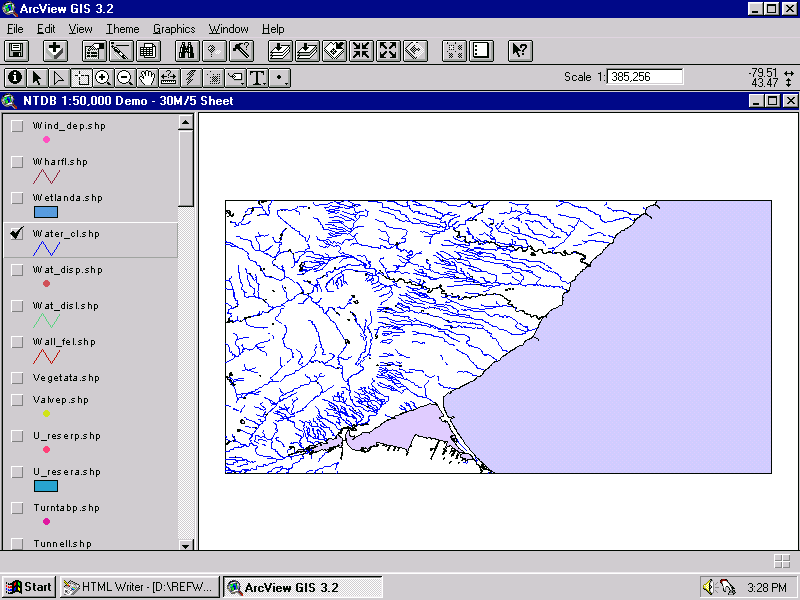This screenshot has width=800, height=600.
Task: Click the Zoom to Full Extent icon
Action: [280, 51]
